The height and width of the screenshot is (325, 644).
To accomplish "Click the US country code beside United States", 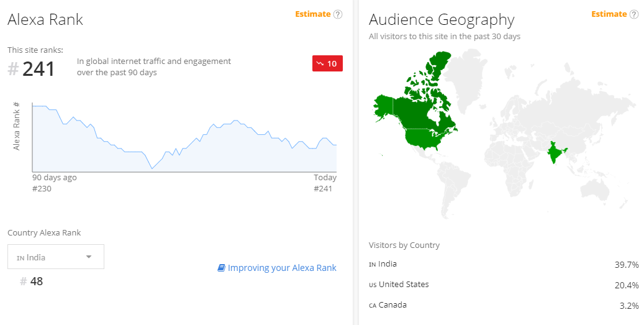I will [x=373, y=285].
